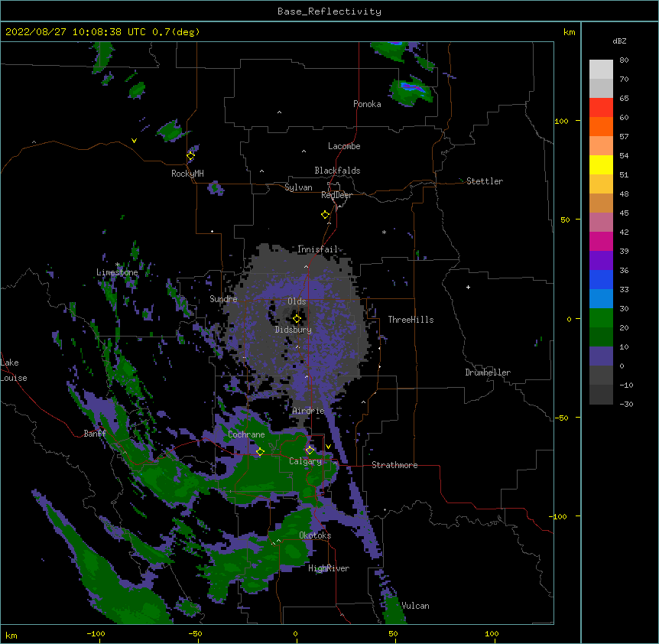This screenshot has width=659, height=644.
Task: Click the Didsbury label
Action: click(x=294, y=330)
